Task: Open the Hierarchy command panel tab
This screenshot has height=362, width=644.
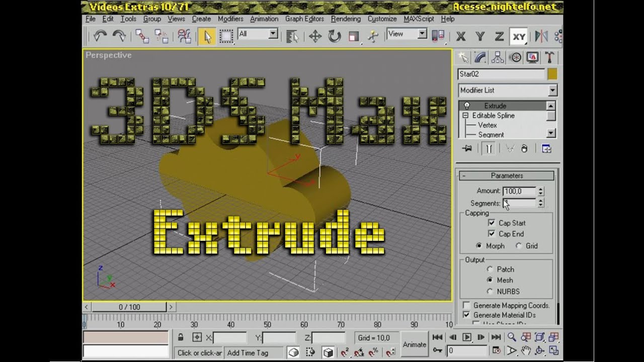Action: (x=498, y=57)
